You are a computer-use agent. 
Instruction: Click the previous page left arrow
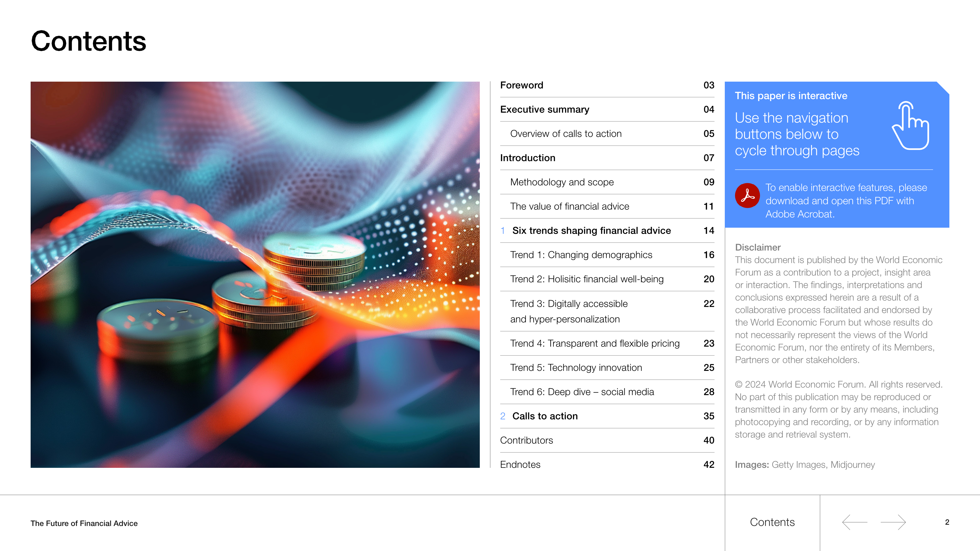point(854,522)
